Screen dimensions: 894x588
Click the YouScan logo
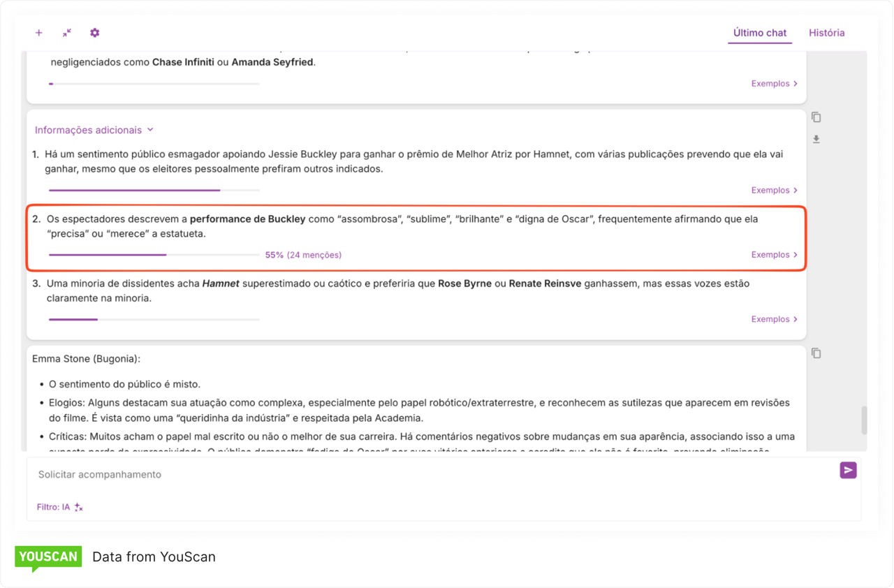(x=48, y=557)
